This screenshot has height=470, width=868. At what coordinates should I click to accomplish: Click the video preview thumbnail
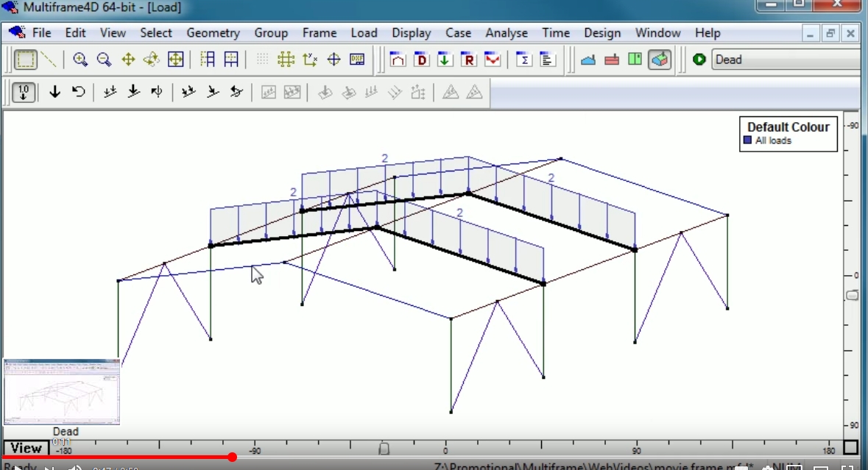click(x=61, y=391)
